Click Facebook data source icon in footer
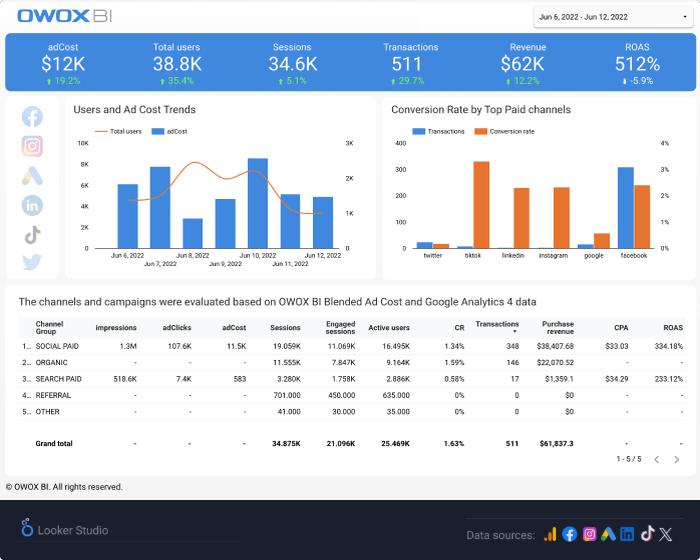The width and height of the screenshot is (700, 560). [x=569, y=534]
